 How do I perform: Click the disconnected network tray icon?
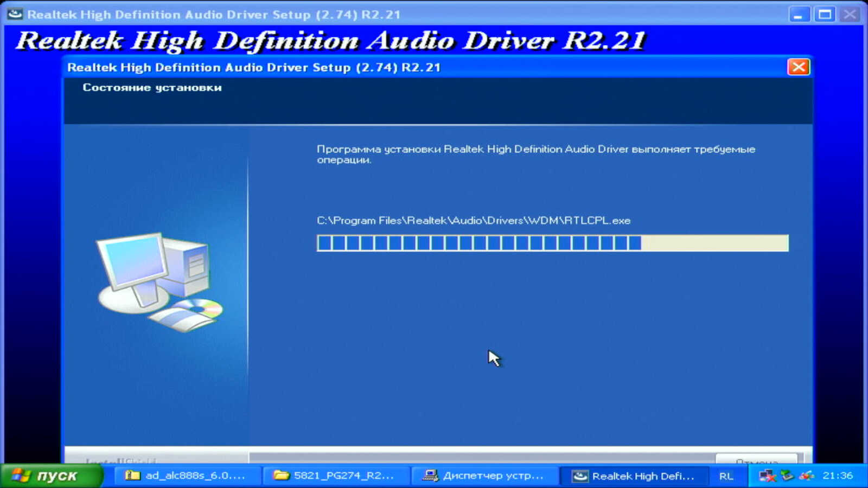(x=767, y=476)
